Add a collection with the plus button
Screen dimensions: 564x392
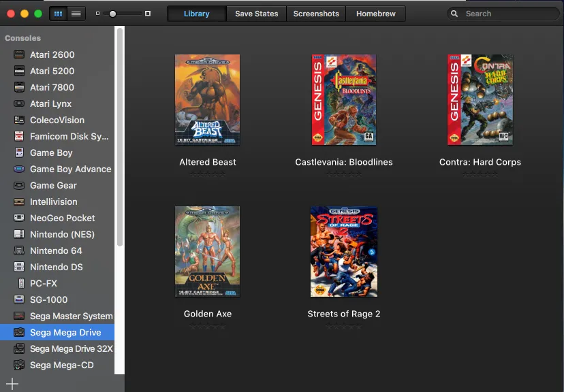coord(12,384)
